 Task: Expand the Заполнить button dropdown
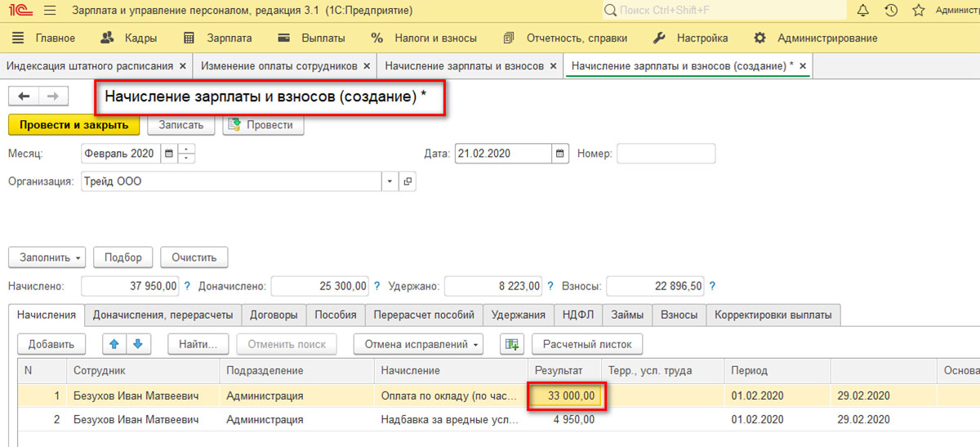(47, 257)
